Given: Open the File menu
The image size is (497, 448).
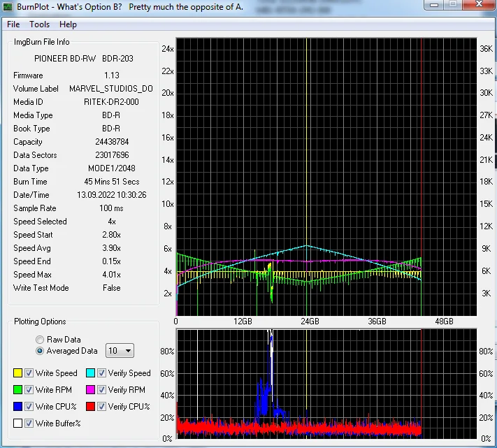Looking at the screenshot, I should pos(13,24).
